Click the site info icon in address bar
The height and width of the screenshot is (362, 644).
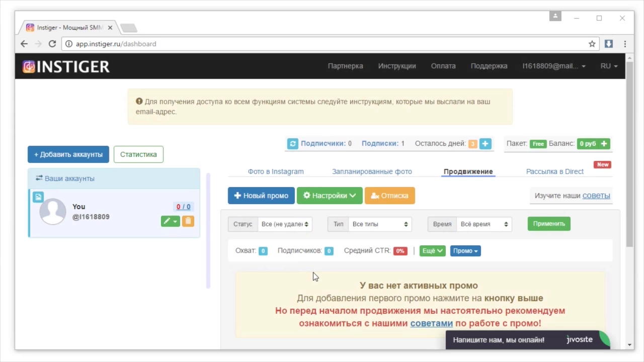69,44
